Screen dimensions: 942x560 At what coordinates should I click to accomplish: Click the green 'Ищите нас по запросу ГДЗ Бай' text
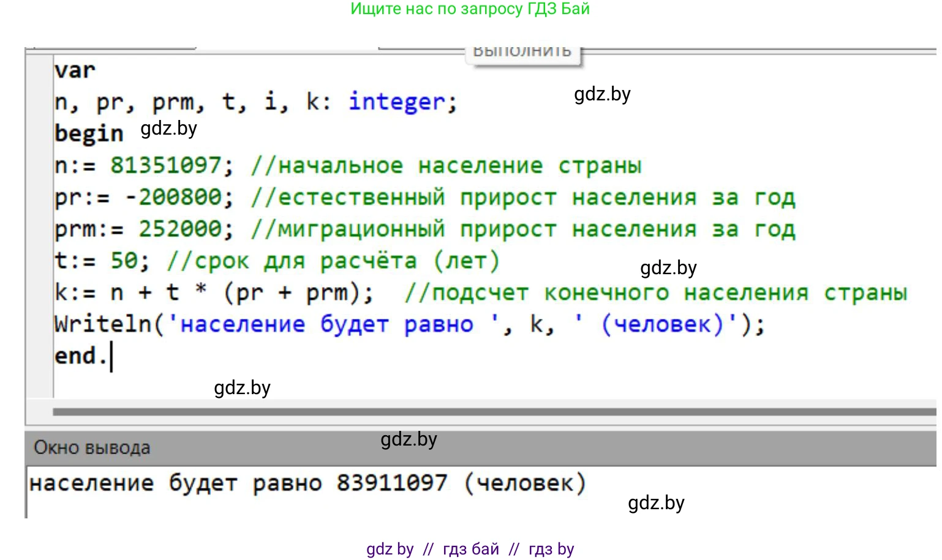[470, 9]
